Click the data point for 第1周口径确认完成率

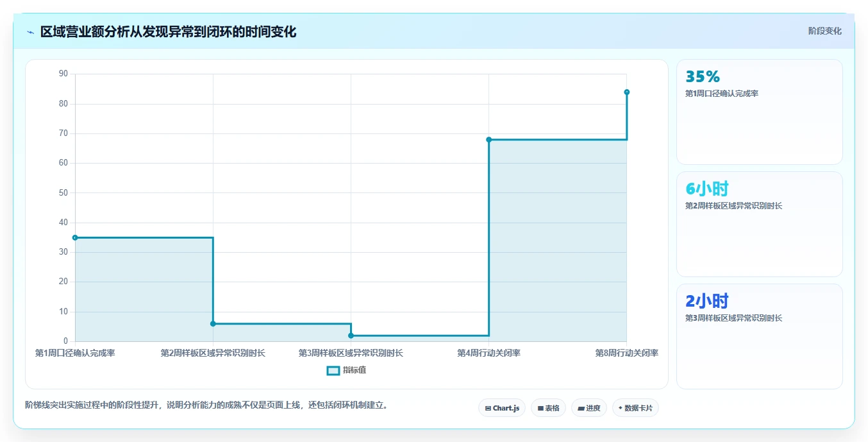pyautogui.click(x=75, y=237)
